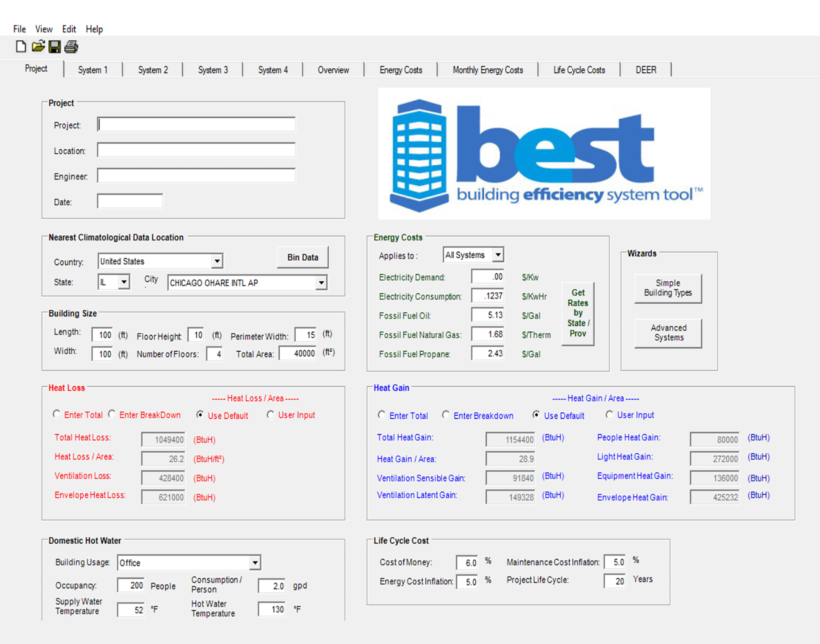Click the BEST building efficiency logo
Image resolution: width=820 pixels, height=644 pixels.
544,153
